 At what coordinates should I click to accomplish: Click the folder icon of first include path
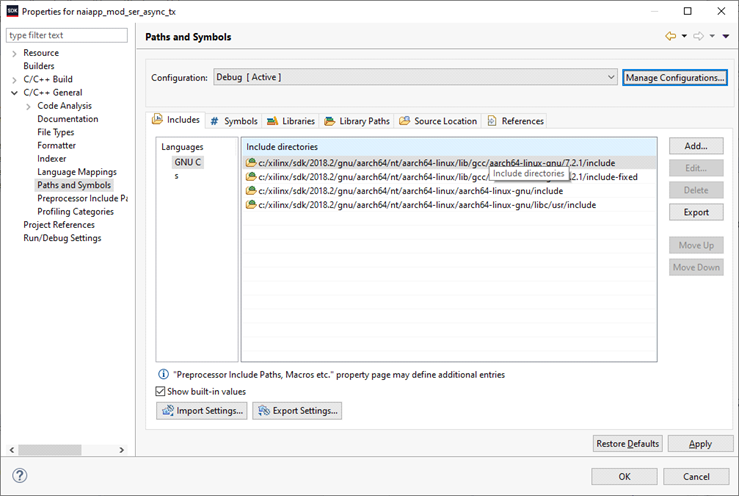point(251,162)
